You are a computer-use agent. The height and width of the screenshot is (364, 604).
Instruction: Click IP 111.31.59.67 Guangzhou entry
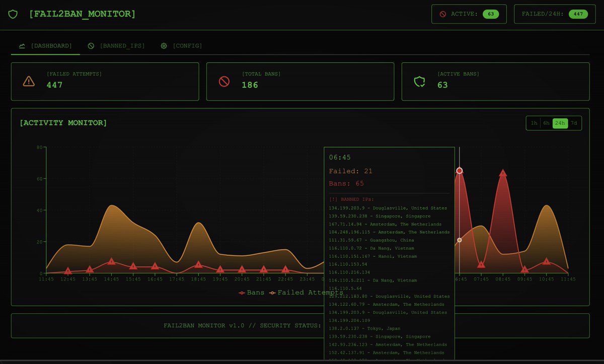371,240
